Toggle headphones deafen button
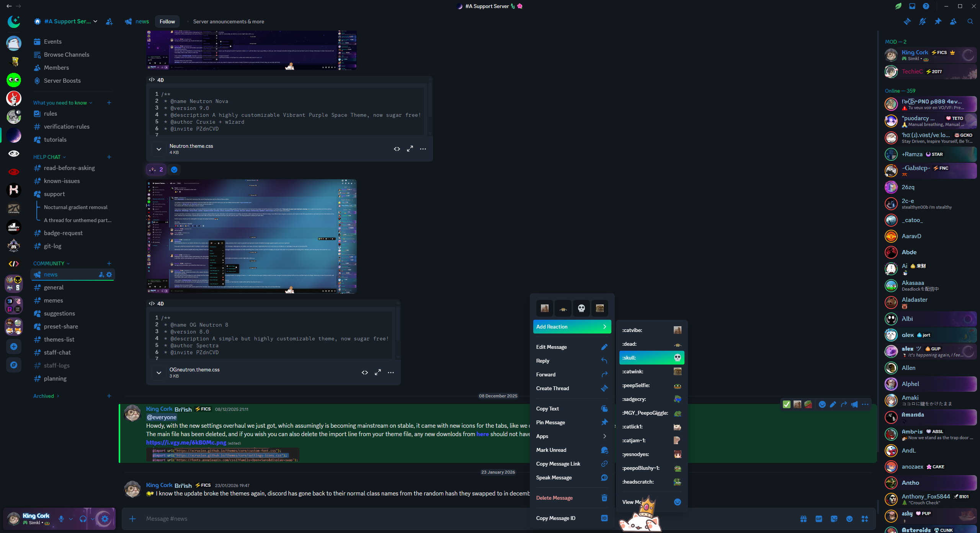 83,519
